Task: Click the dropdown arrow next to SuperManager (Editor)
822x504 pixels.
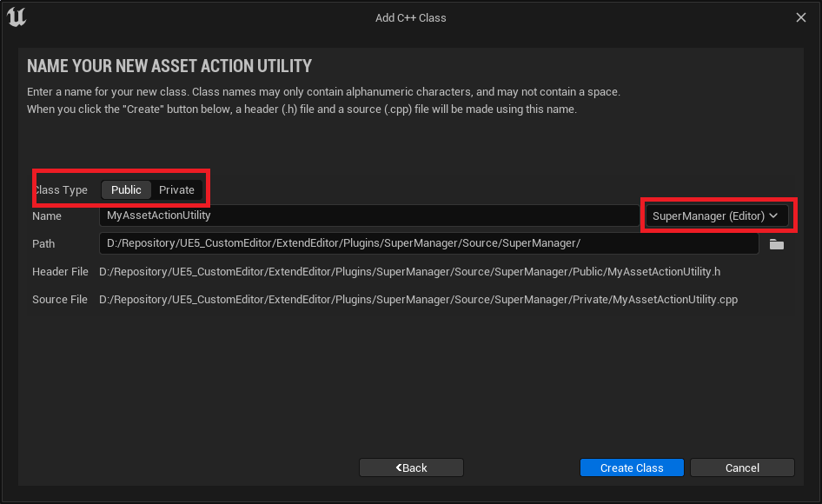Action: tap(773, 216)
